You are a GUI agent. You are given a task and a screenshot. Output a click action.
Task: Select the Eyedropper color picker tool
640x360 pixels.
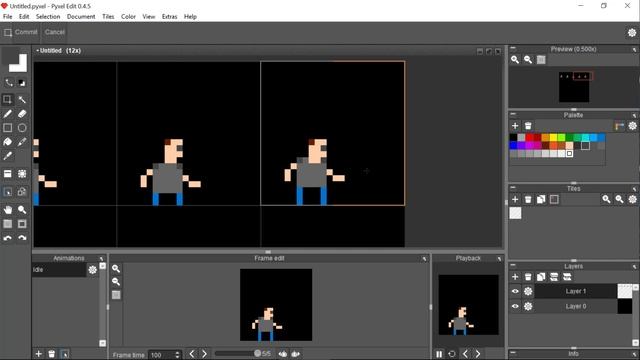tap(7, 156)
